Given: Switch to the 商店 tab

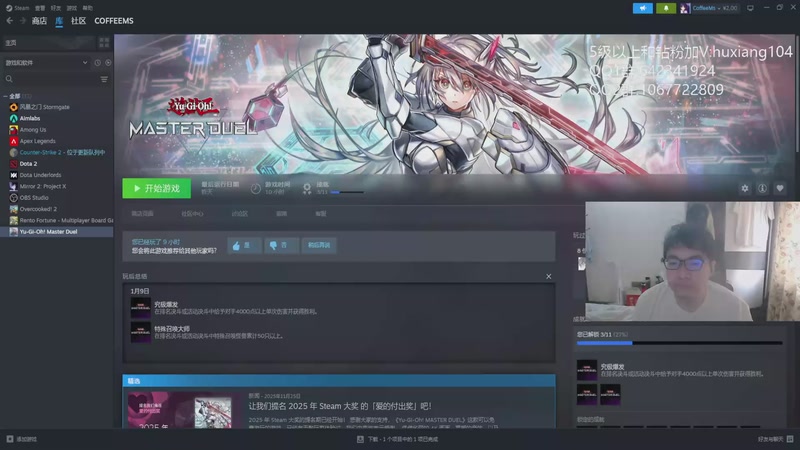Looking at the screenshot, I should (x=39, y=21).
